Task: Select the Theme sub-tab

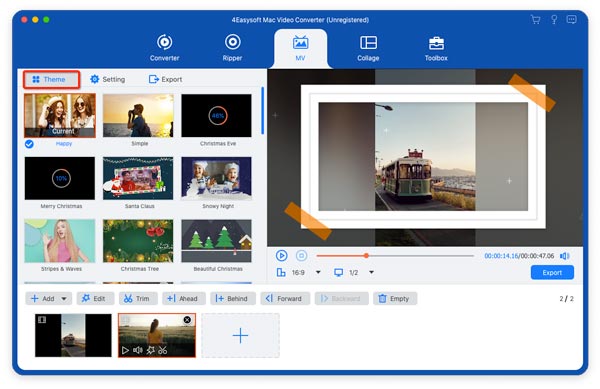Action: pos(51,79)
